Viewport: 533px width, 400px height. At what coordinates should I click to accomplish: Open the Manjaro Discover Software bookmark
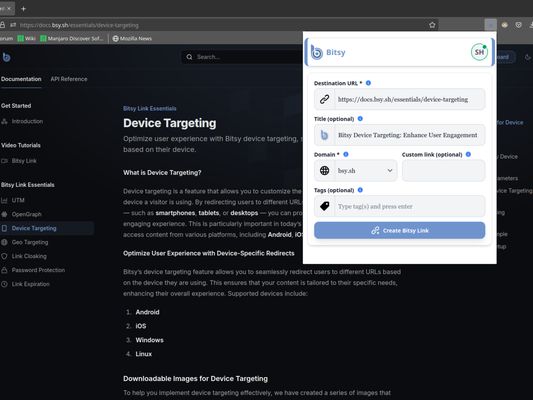coord(72,38)
